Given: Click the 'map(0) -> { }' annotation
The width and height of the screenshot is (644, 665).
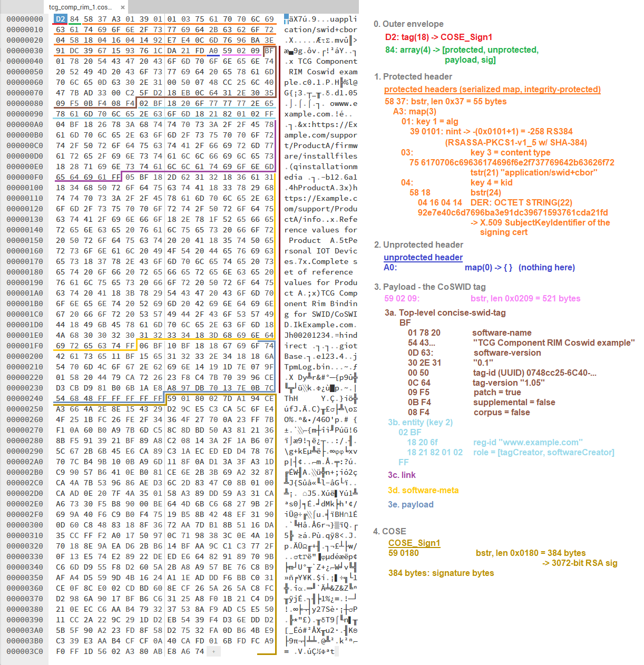Looking at the screenshot, I should 489,267.
